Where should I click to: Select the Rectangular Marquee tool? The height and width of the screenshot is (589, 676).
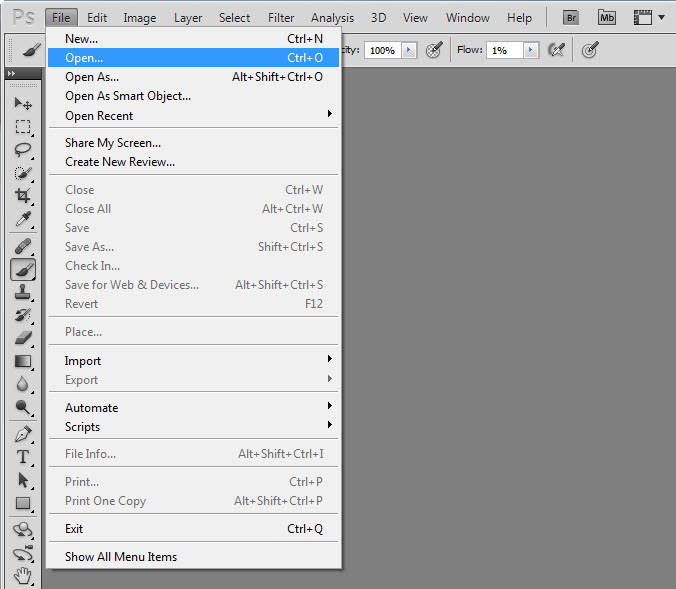[x=23, y=127]
